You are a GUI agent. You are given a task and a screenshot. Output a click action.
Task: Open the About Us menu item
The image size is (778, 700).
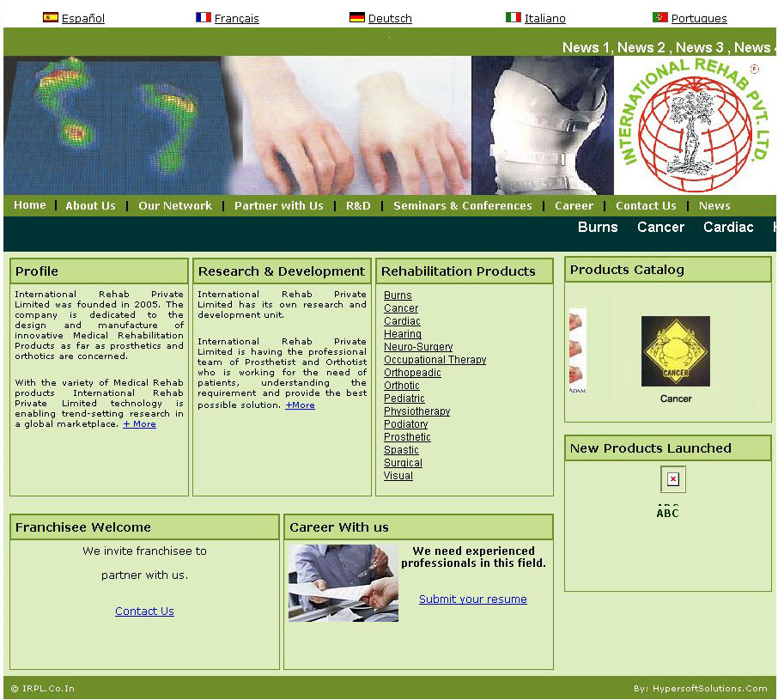[x=90, y=206]
